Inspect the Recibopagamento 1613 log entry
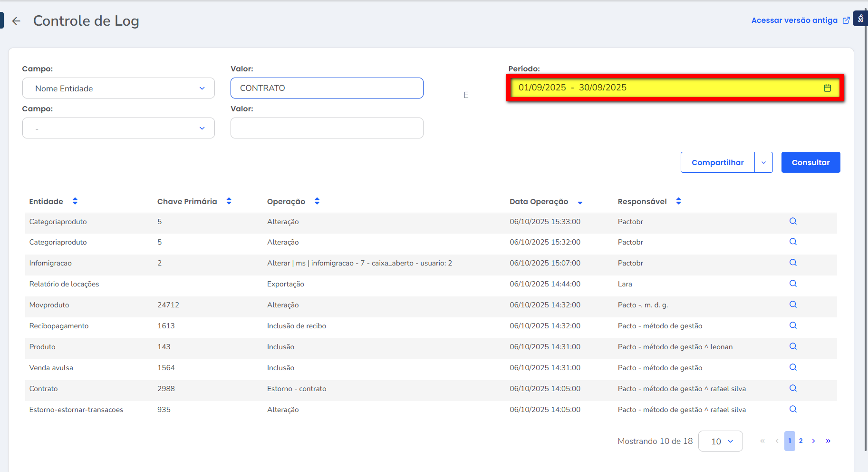 pos(793,325)
